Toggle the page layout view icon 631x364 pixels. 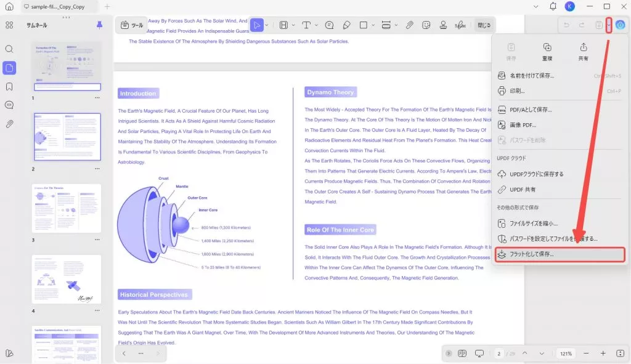point(462,353)
